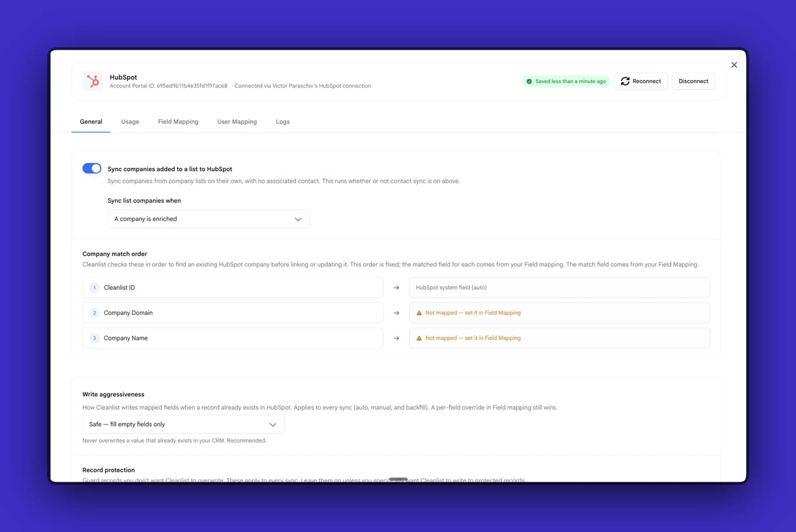This screenshot has height=532, width=796.
Task: Click the chevron of Sync list companies dropdown
Action: coord(298,219)
